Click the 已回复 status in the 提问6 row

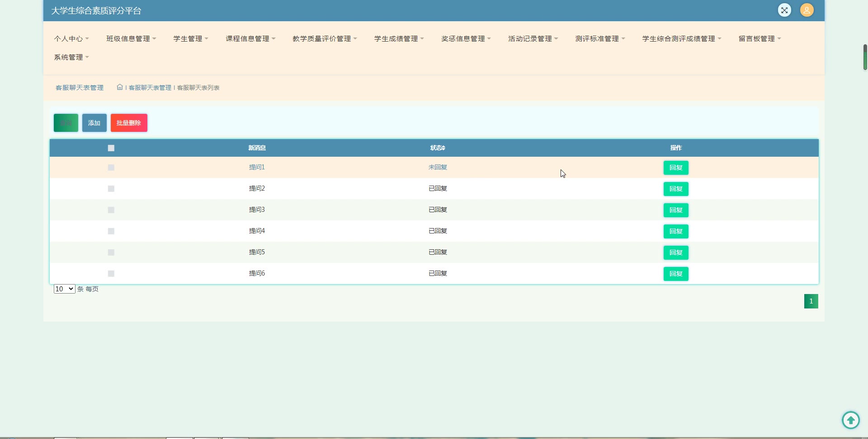click(x=438, y=273)
